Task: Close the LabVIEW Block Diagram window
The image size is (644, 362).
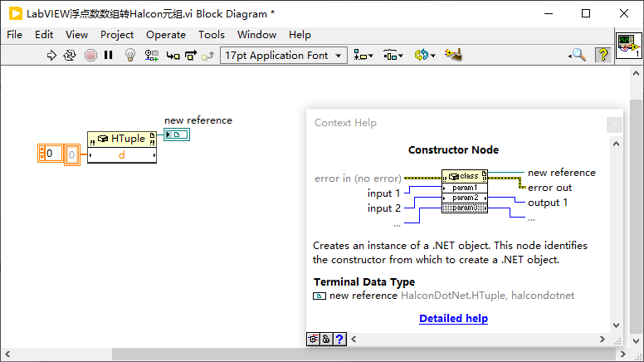Action: tap(624, 13)
